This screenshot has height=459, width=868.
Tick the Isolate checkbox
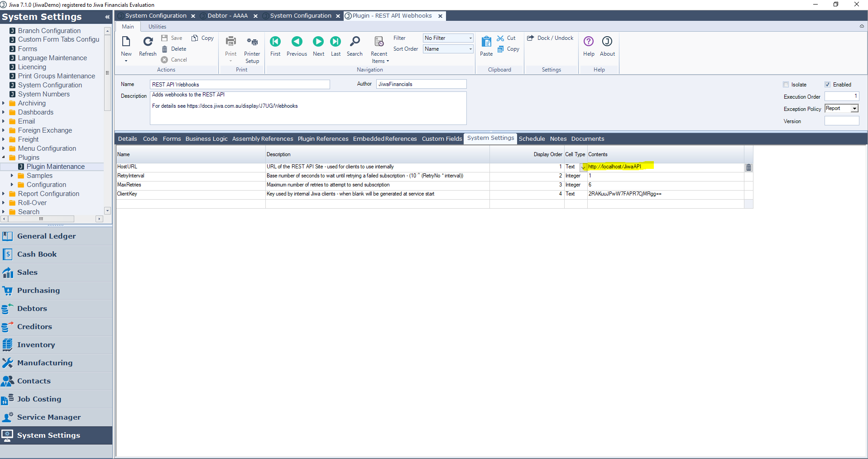click(x=786, y=85)
